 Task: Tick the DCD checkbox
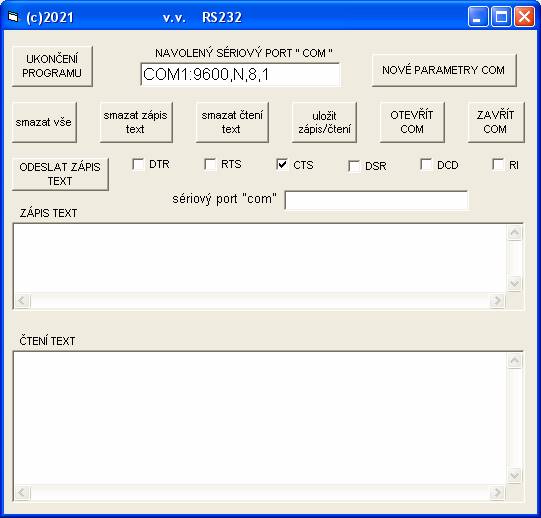coord(426,165)
